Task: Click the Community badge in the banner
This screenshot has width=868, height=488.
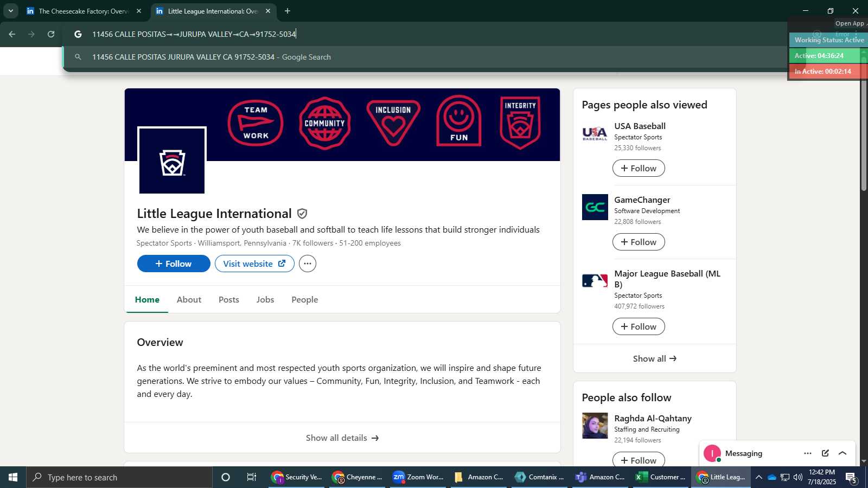Action: tap(324, 123)
